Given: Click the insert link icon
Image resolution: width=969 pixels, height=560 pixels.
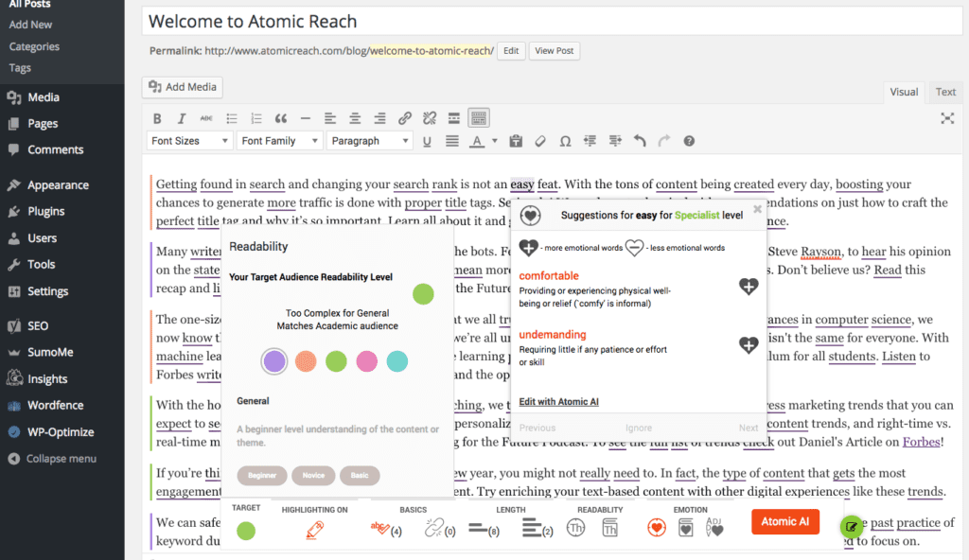Looking at the screenshot, I should 405,118.
